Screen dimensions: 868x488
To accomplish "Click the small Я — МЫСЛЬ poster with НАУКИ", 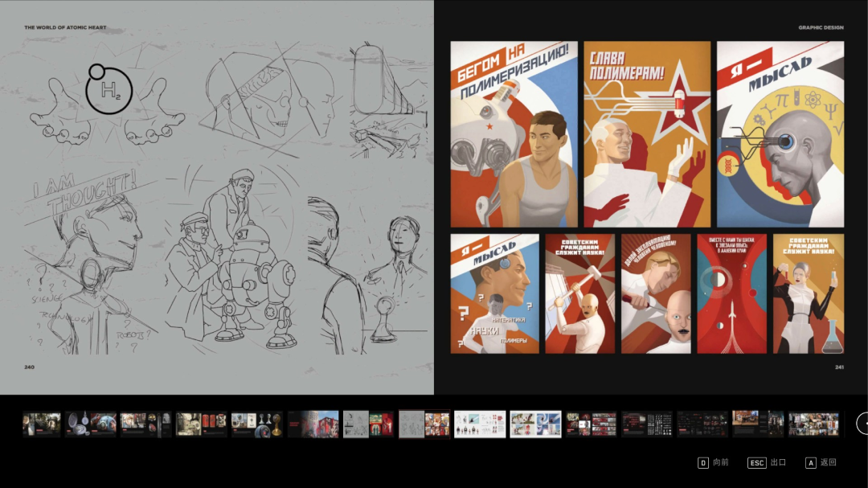I will pos(494,293).
